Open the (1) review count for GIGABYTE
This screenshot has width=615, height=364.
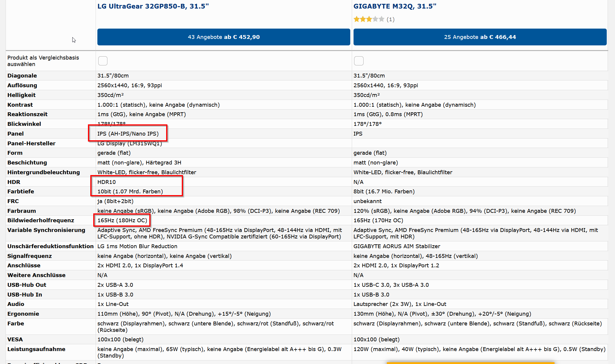pyautogui.click(x=390, y=19)
